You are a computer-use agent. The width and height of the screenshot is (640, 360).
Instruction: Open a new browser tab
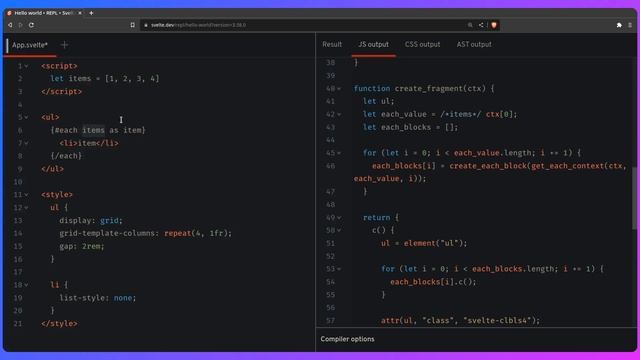91,13
